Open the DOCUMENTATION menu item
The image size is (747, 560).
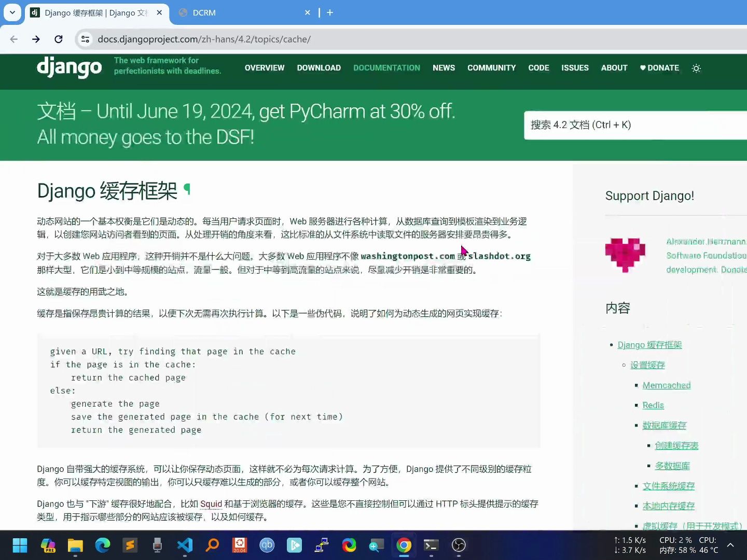pyautogui.click(x=387, y=68)
